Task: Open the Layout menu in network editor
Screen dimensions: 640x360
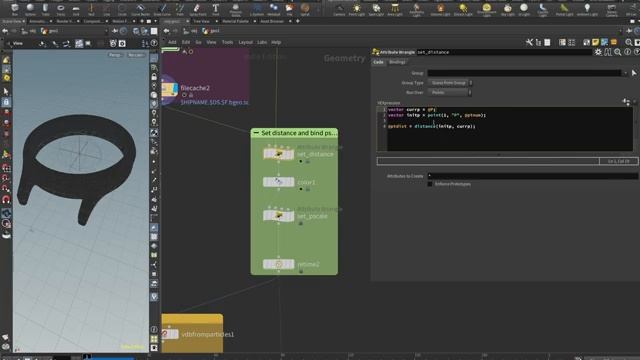Action: (x=245, y=42)
